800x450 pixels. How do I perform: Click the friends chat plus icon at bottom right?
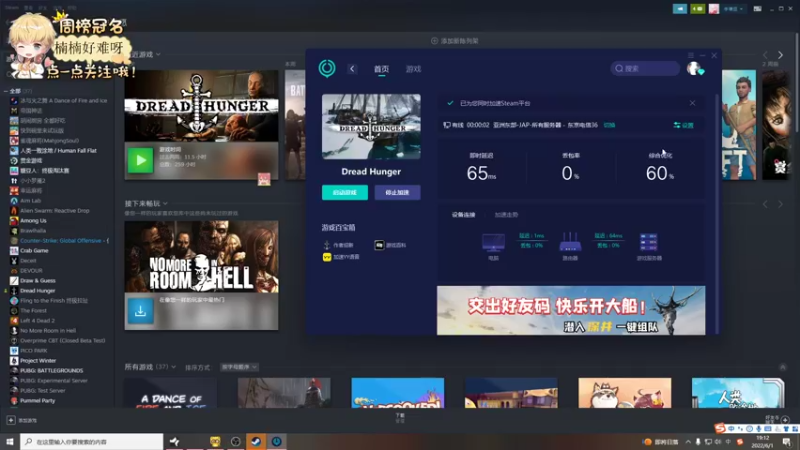(785, 419)
